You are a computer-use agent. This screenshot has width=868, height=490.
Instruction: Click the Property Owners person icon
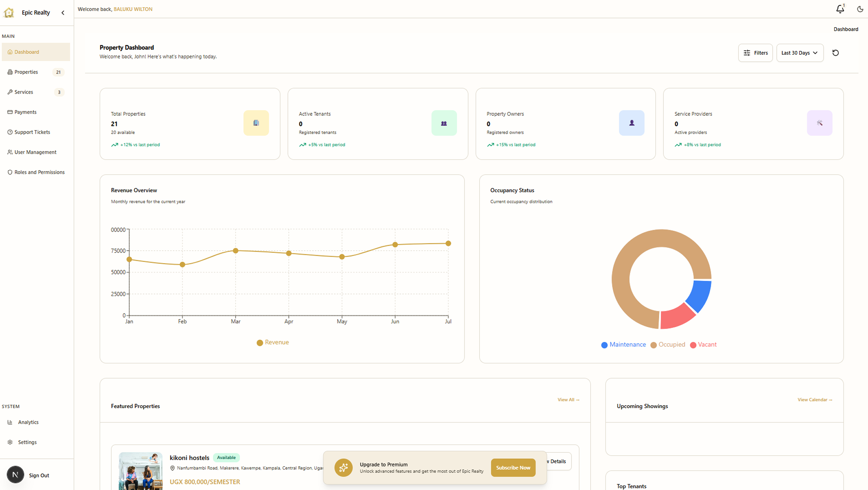(631, 123)
